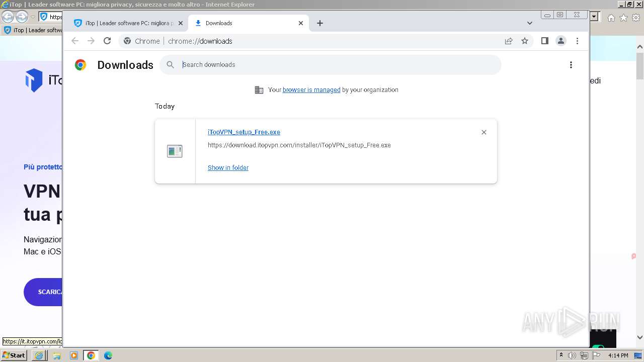This screenshot has height=362, width=644.
Task: Open the volume speaker tray icon
Action: tap(572, 355)
